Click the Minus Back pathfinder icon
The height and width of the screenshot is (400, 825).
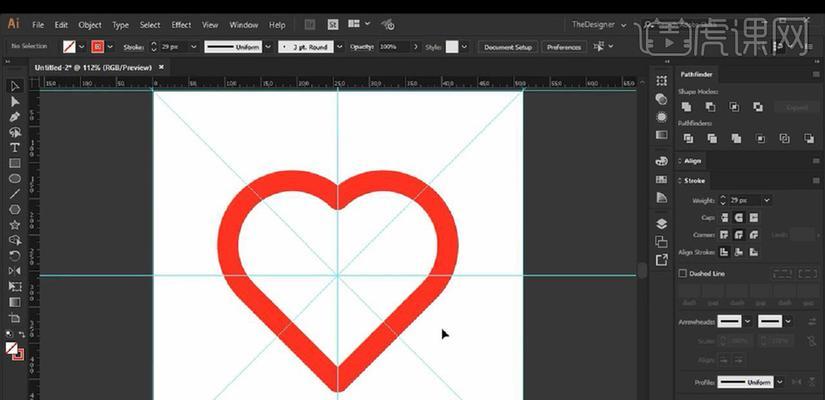[x=809, y=138]
